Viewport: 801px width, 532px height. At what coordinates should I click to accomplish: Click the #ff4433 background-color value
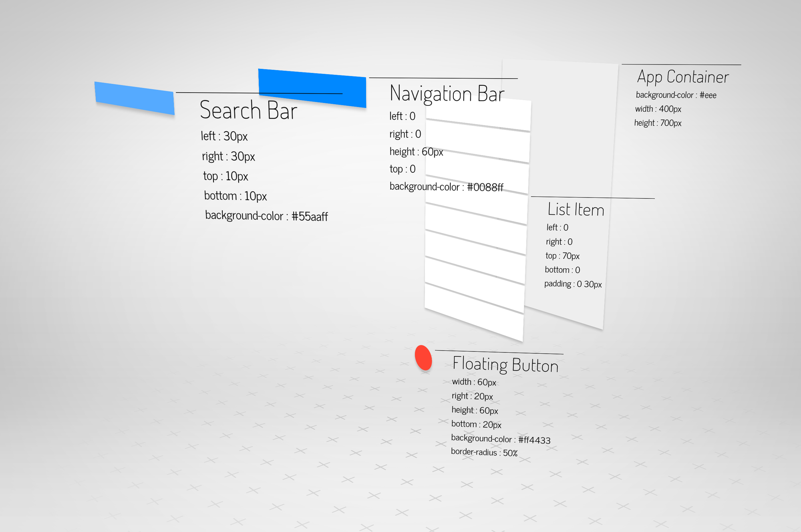point(534,440)
